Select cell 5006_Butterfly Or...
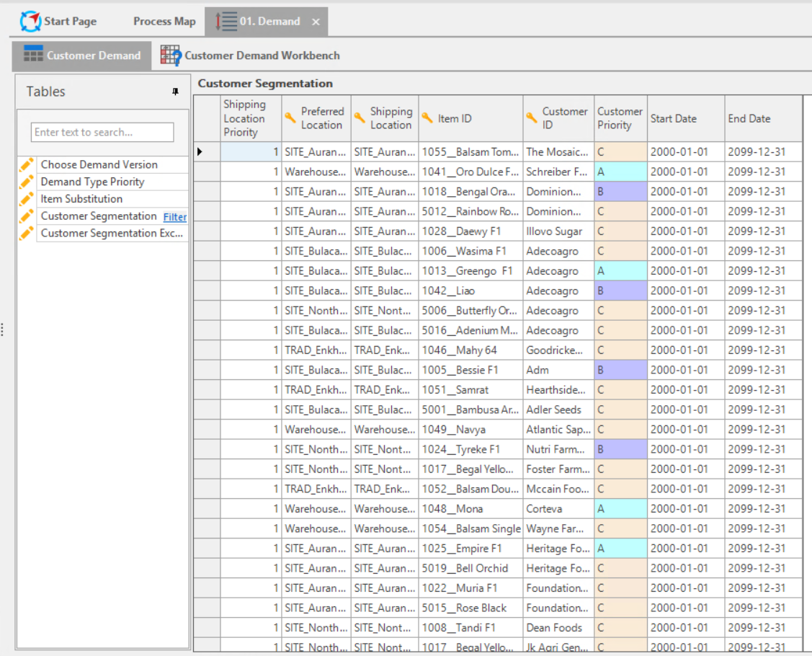Screen dimensions: 812x656 pyautogui.click(x=470, y=311)
